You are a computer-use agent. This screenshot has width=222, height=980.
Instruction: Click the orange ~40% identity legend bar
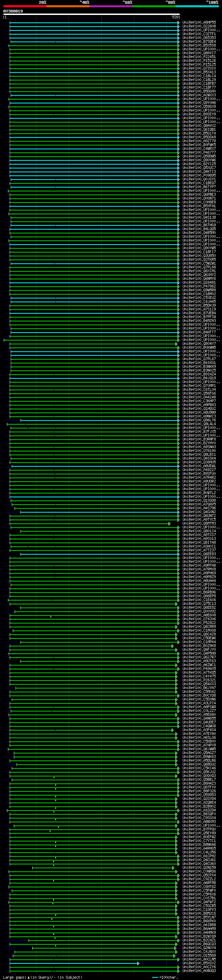tap(68, 6)
